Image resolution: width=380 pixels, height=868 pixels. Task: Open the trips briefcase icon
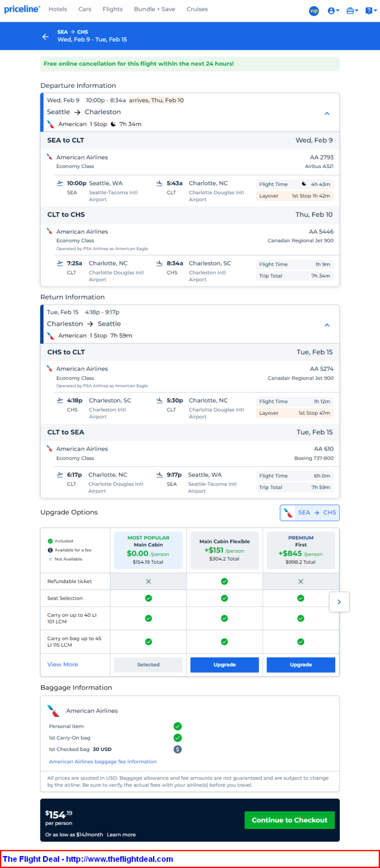point(352,11)
